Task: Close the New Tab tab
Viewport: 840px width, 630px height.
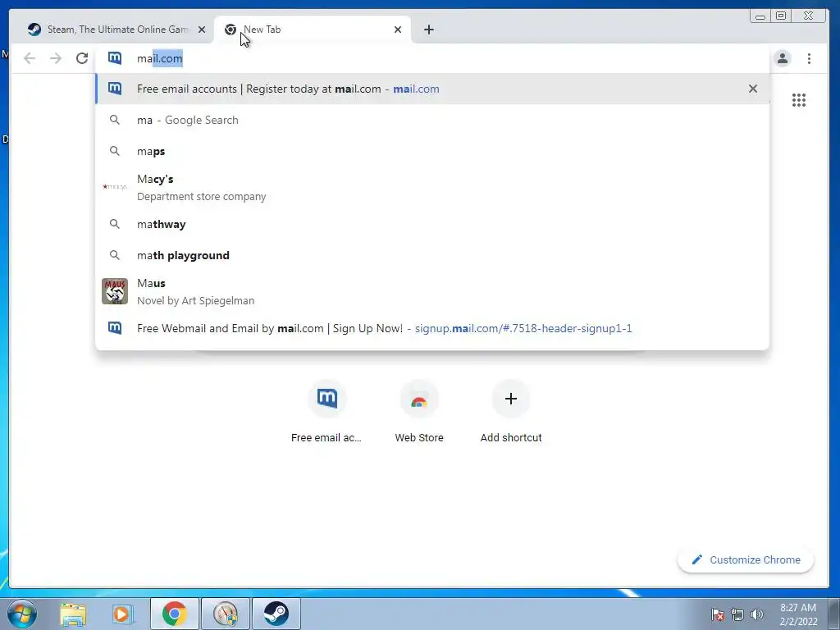Action: pos(398,30)
